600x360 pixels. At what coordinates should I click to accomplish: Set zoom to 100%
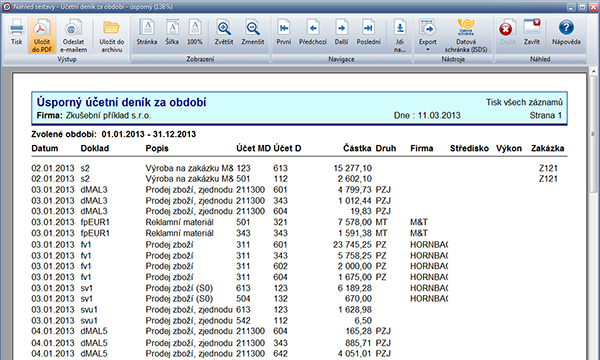click(x=195, y=32)
